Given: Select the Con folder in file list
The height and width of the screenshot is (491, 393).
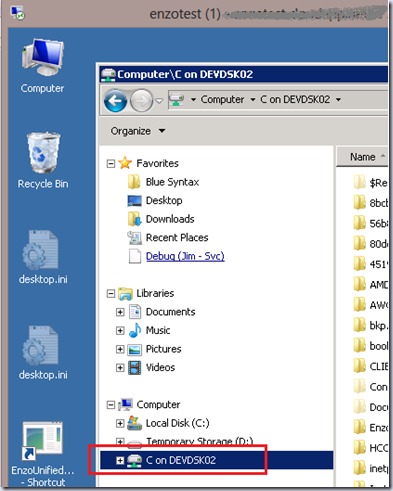Looking at the screenshot, I should coord(370,387).
